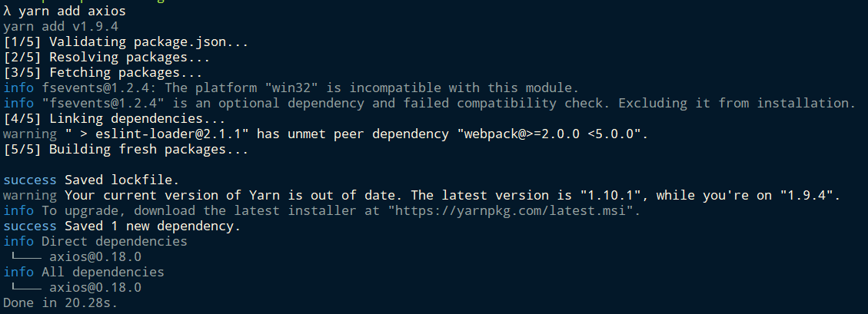868x314 pixels.
Task: Click the yarnpkg.com latest.msi URL
Action: pyautogui.click(x=513, y=210)
